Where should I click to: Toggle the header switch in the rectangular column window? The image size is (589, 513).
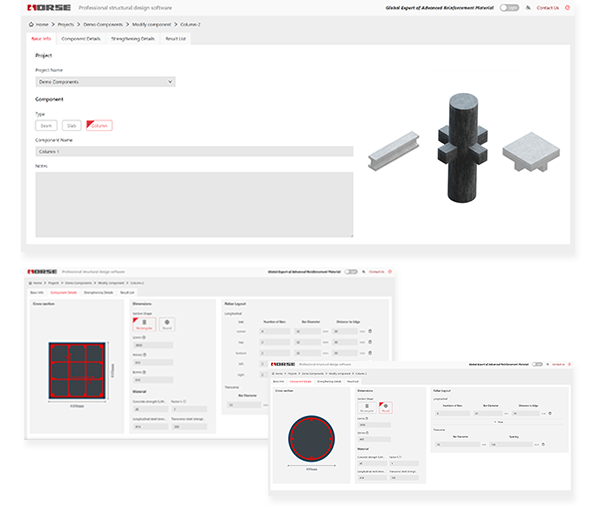point(351,272)
